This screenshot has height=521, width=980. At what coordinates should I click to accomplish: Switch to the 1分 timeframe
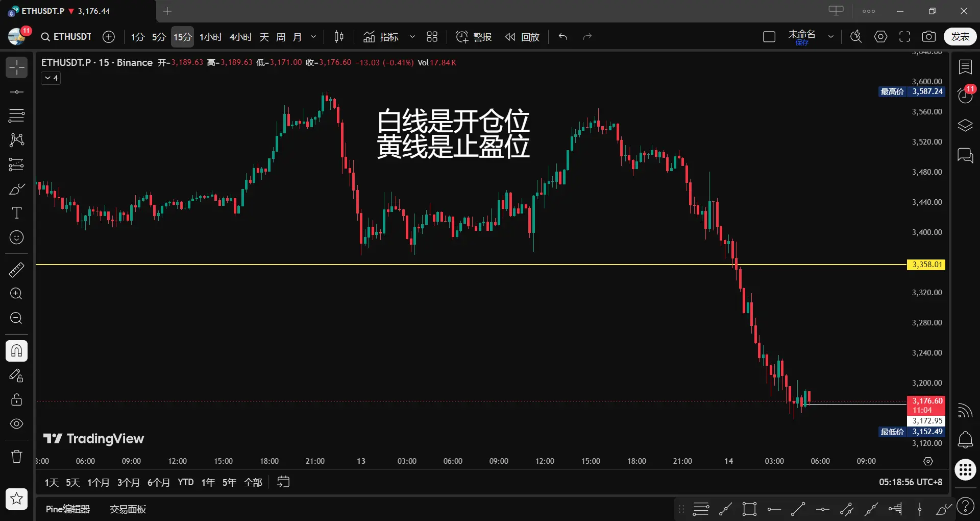click(x=137, y=37)
